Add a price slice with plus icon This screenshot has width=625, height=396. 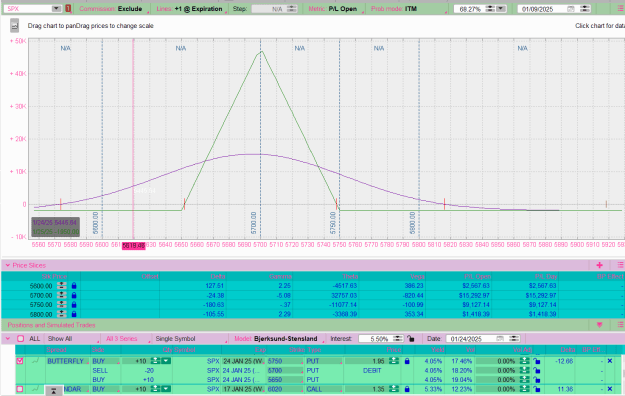coord(599,265)
